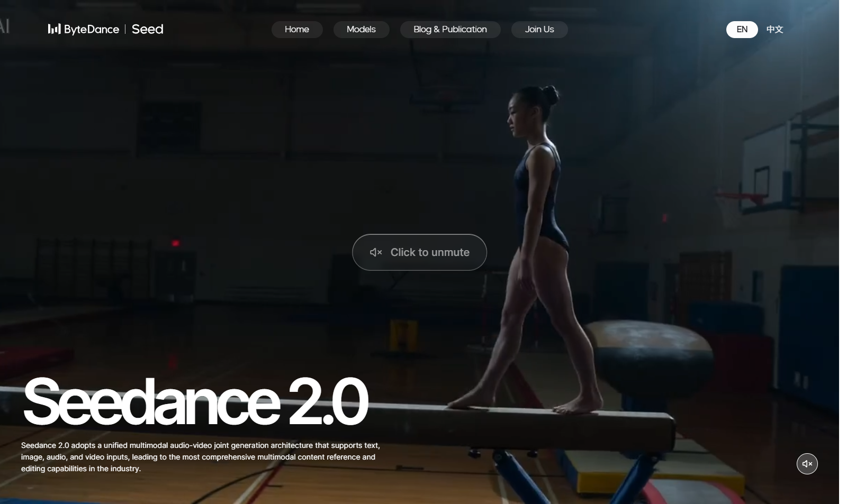Switch language to 中文
Viewport: 847px width, 504px height.
(x=774, y=30)
